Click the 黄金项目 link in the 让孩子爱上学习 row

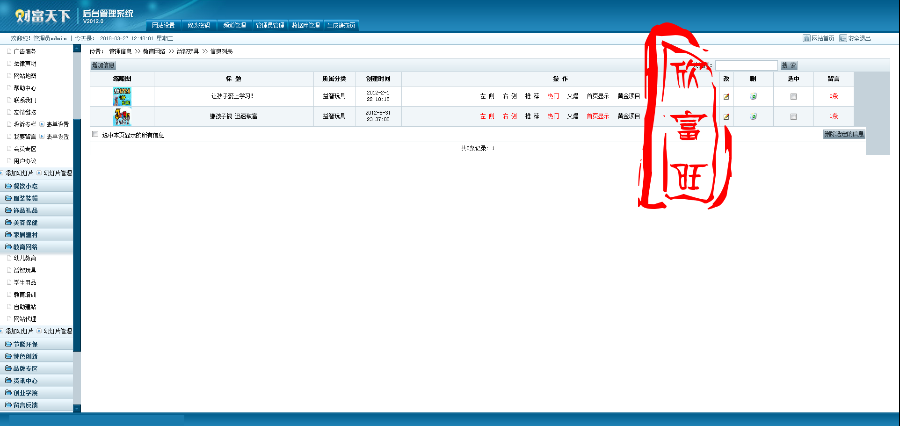click(x=629, y=97)
